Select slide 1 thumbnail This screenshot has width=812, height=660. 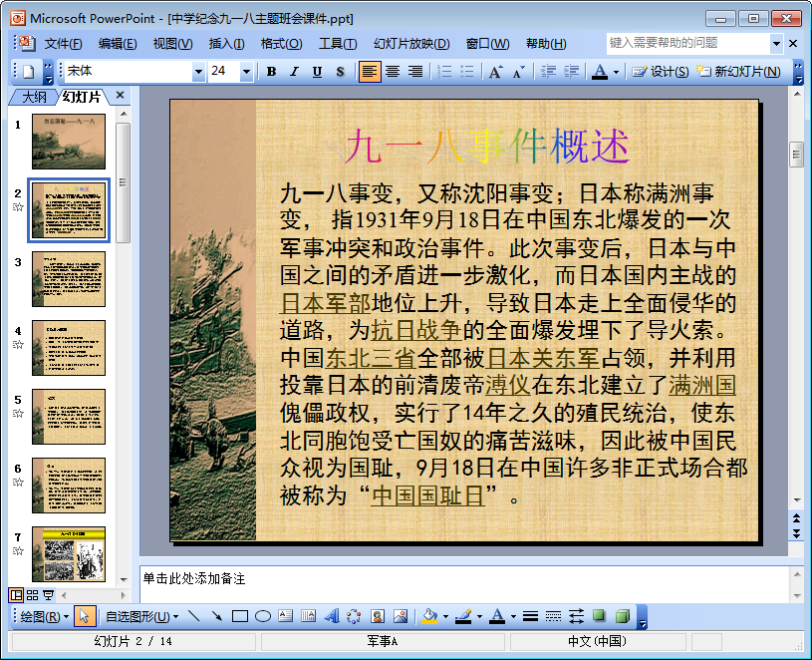(69, 142)
